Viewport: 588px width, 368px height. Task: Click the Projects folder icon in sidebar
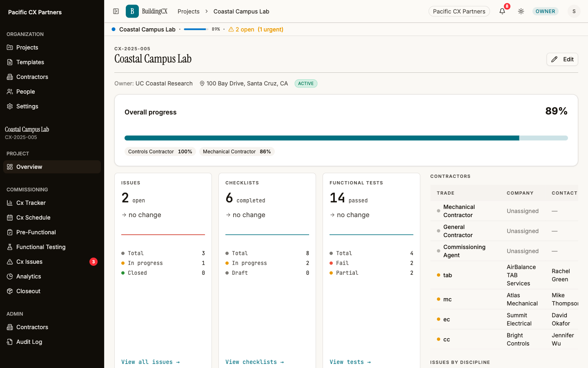point(10,47)
